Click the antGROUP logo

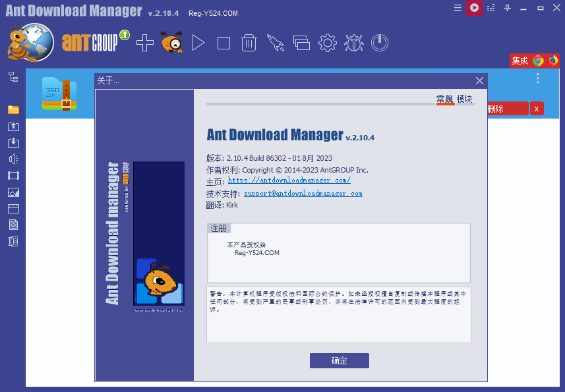(x=96, y=42)
